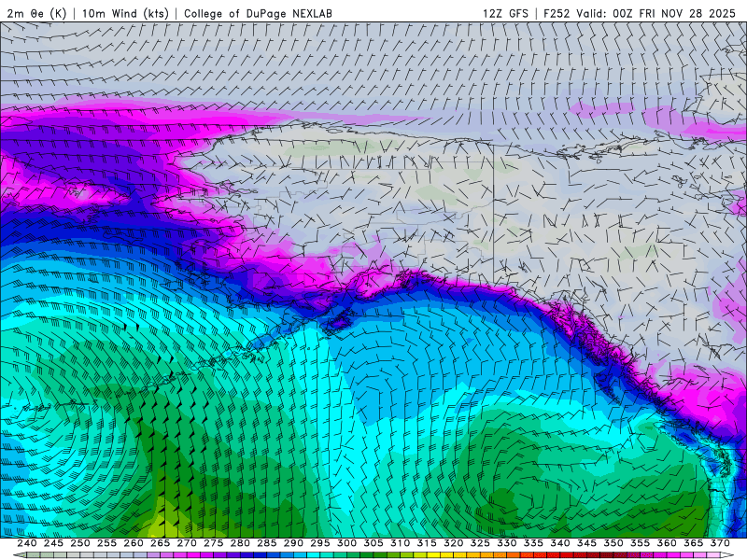Click the "College of DuPage NEXLAB" text

[x=258, y=13]
